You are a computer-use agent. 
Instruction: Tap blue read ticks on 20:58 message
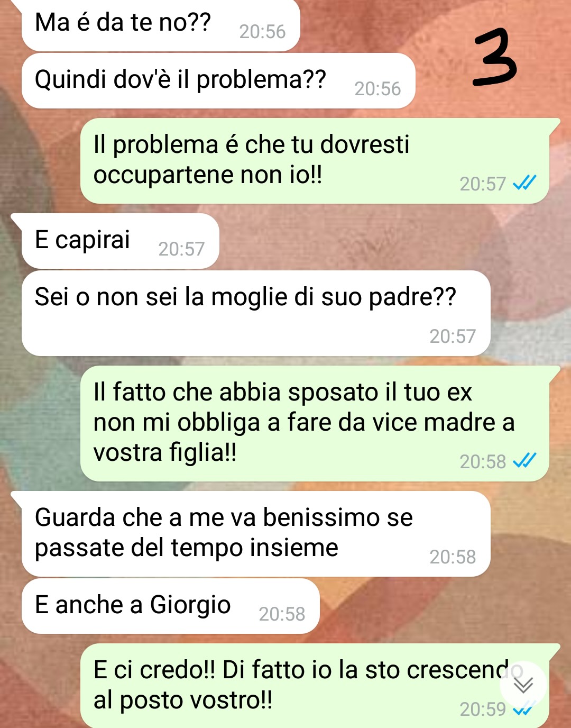tap(524, 461)
